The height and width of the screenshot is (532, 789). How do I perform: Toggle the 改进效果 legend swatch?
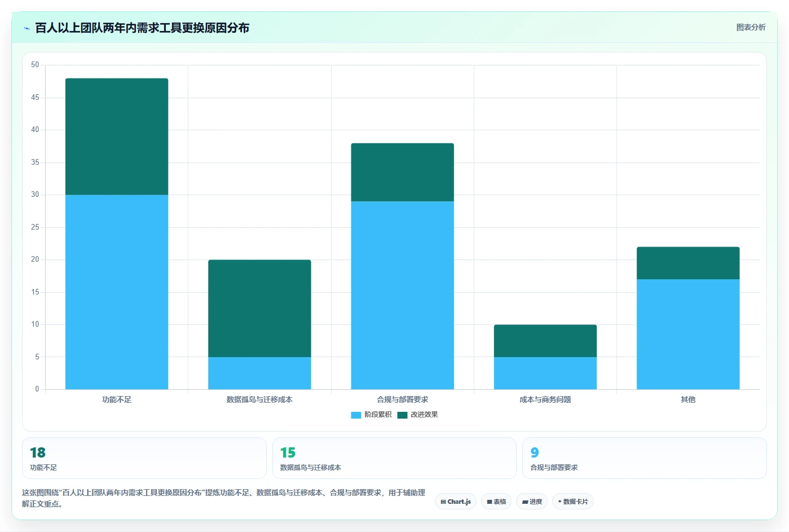402,415
